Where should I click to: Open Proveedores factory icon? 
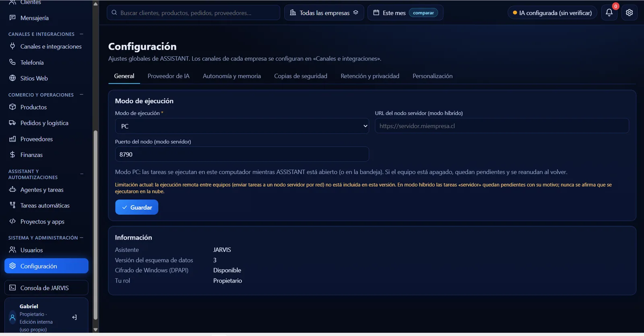coord(12,139)
